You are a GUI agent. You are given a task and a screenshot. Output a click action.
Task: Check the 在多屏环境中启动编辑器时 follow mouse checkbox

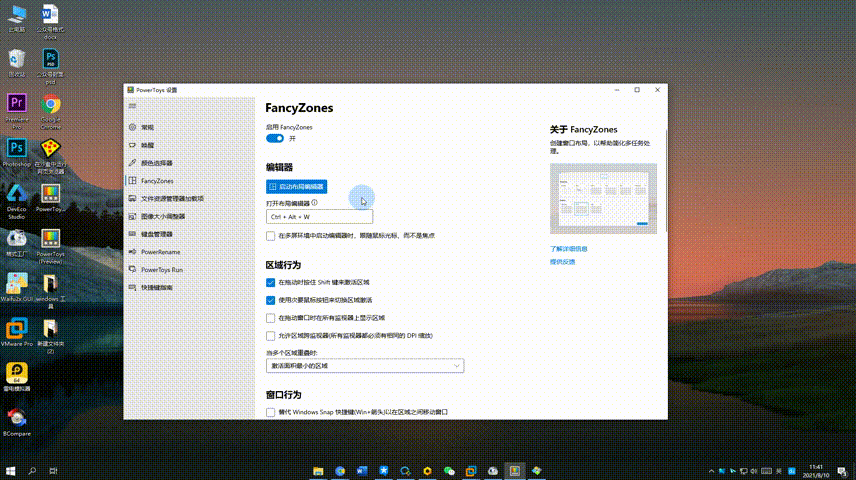[270, 236]
